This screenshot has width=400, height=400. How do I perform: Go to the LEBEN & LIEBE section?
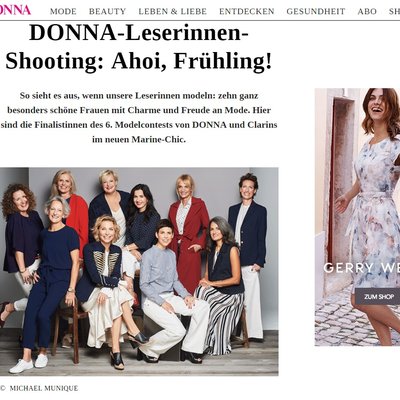[x=173, y=11]
